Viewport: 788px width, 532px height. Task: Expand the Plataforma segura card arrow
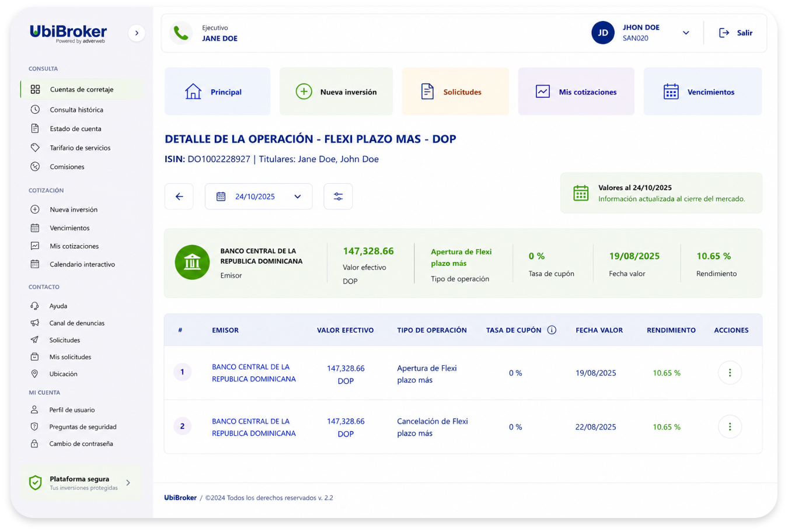(128, 483)
